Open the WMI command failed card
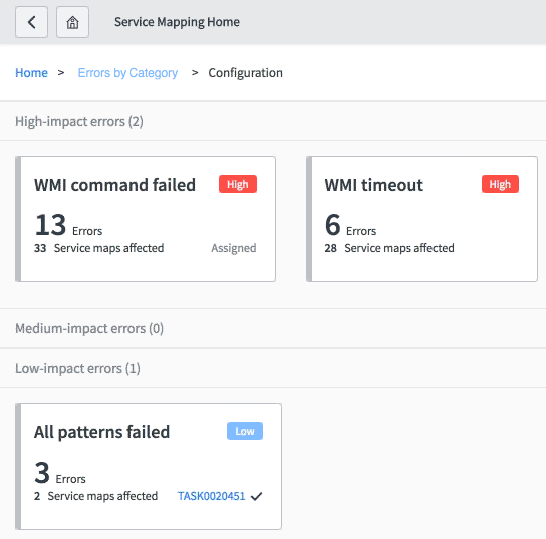The height and width of the screenshot is (539, 546). pyautogui.click(x=146, y=219)
